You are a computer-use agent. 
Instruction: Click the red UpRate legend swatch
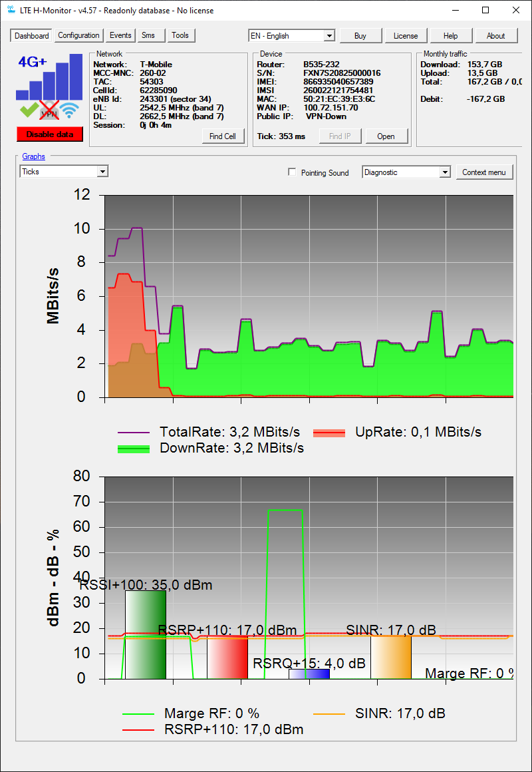point(329,433)
